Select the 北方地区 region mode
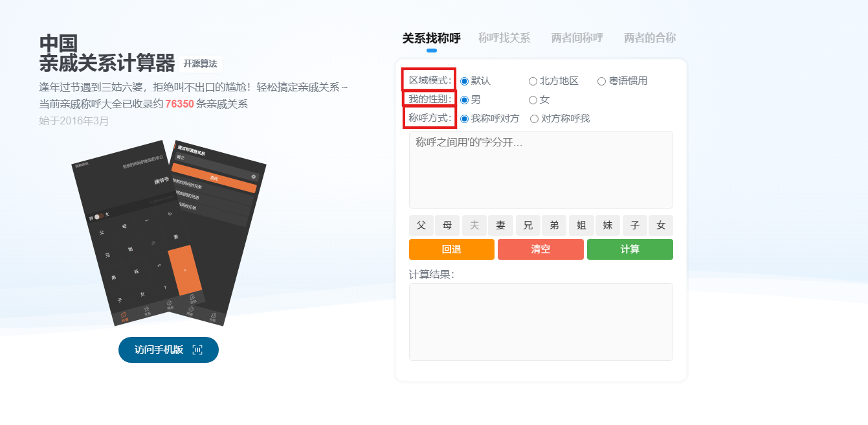Viewport: 868px width, 425px height. 533,81
